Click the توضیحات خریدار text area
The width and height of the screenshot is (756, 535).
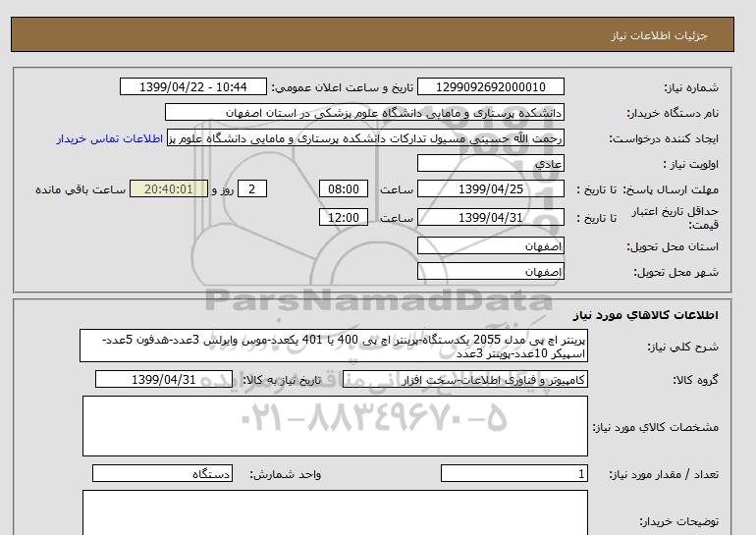click(x=335, y=512)
